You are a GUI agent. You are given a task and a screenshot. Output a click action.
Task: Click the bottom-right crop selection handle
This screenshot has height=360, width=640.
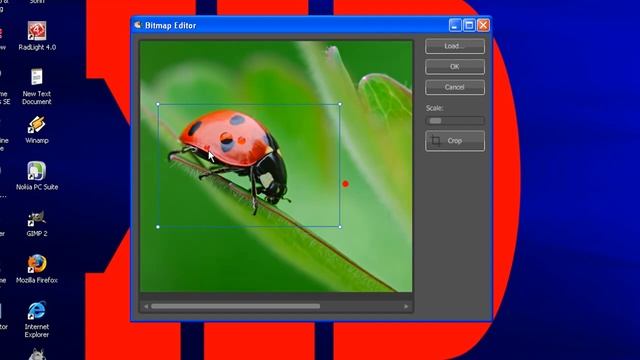[340, 227]
